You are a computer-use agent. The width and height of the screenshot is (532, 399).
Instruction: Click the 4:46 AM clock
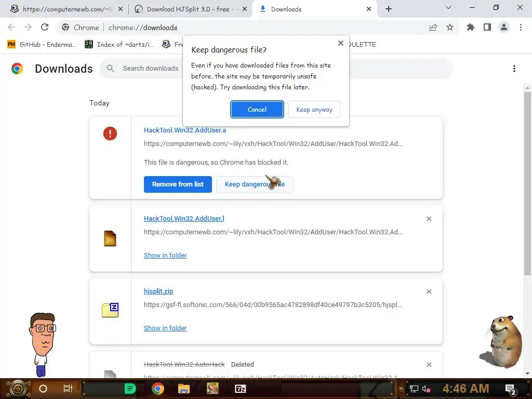pos(465,389)
